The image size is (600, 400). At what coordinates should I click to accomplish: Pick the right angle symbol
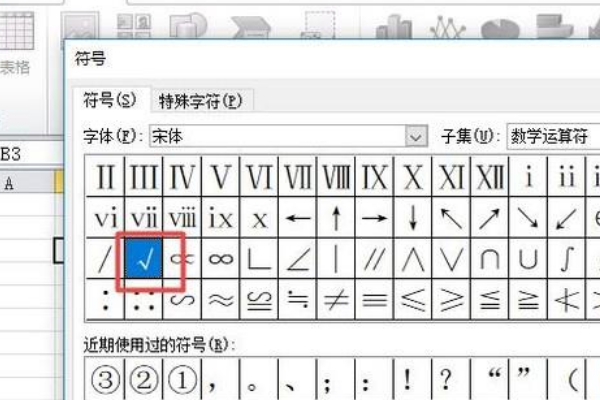(x=259, y=259)
